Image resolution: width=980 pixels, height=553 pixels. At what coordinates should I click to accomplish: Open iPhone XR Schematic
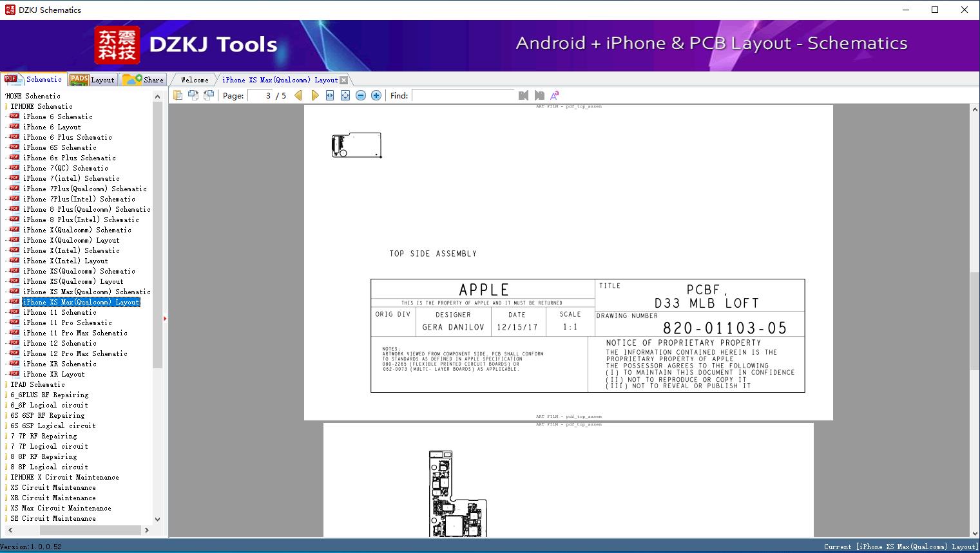tap(60, 364)
